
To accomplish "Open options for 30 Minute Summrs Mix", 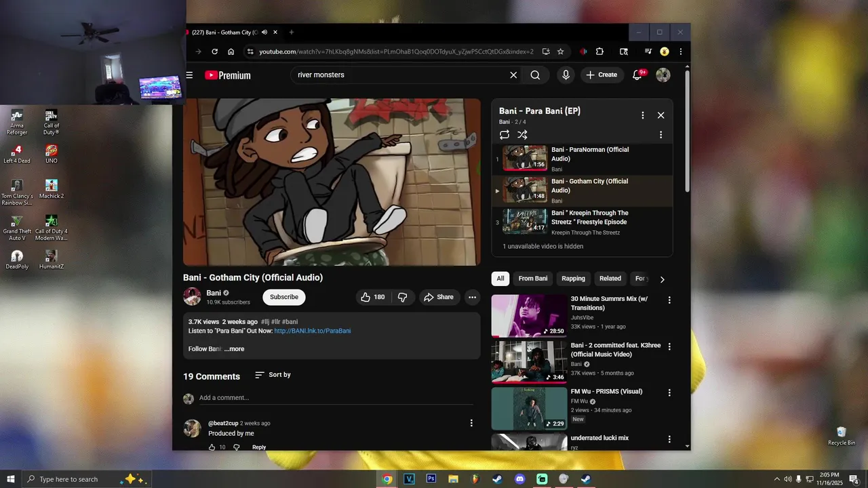I will pos(669,300).
